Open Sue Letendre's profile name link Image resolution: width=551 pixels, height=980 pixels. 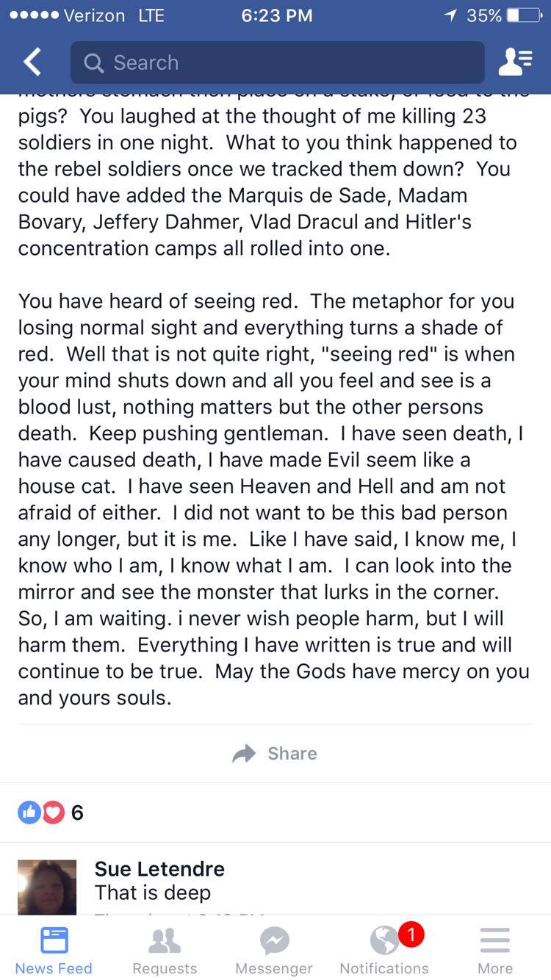[159, 869]
